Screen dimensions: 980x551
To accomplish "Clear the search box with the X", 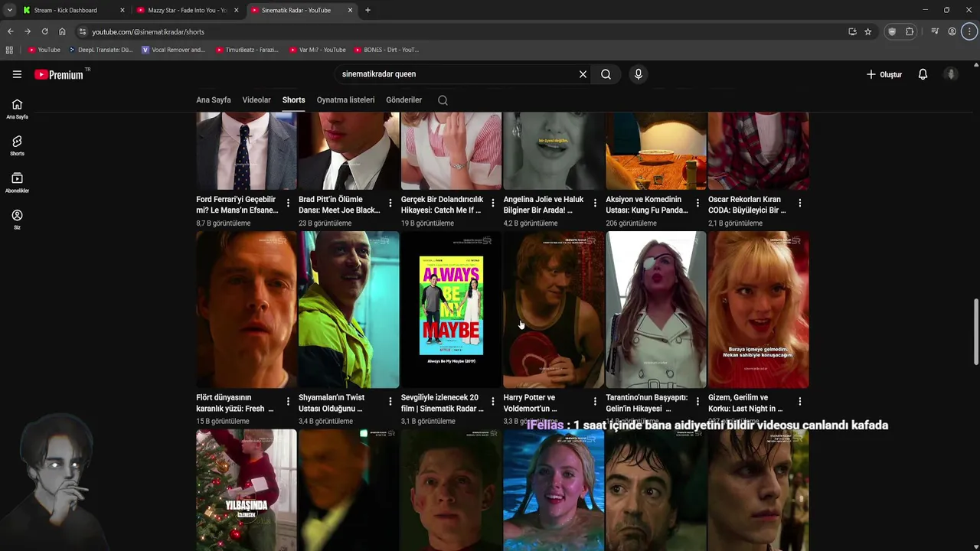I will point(583,74).
